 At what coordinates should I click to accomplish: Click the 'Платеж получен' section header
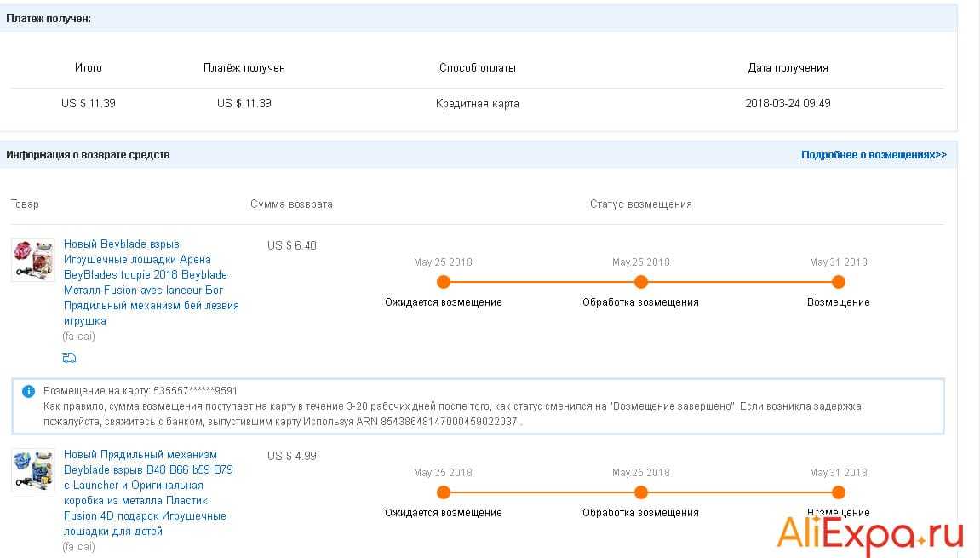(49, 18)
